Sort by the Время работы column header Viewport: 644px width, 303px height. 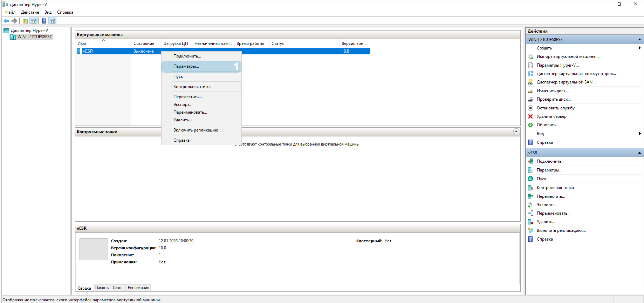click(252, 43)
